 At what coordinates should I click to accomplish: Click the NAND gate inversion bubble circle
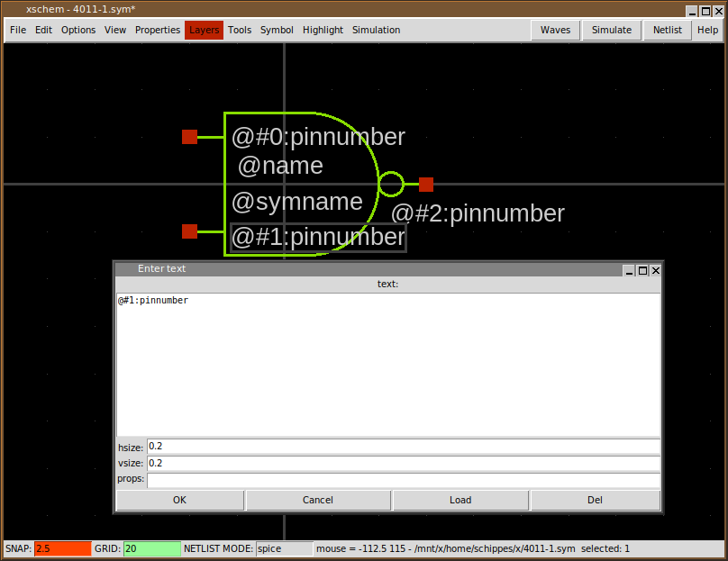(391, 185)
